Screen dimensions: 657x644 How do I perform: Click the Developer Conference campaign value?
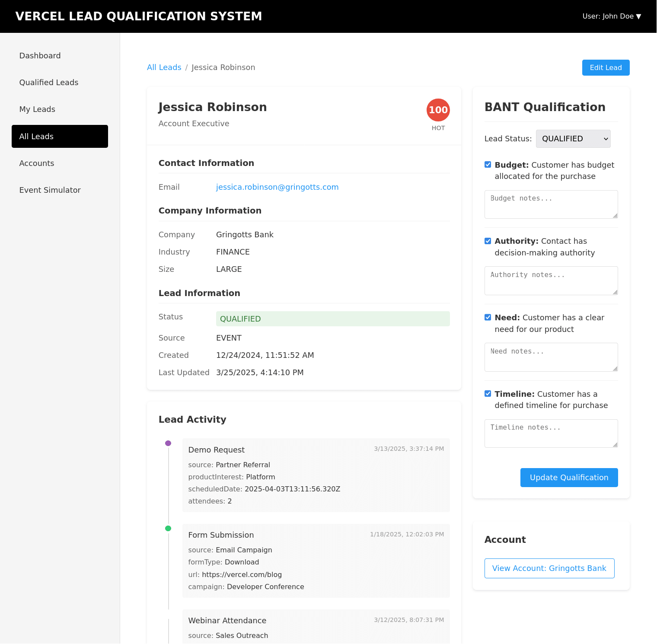(265, 587)
